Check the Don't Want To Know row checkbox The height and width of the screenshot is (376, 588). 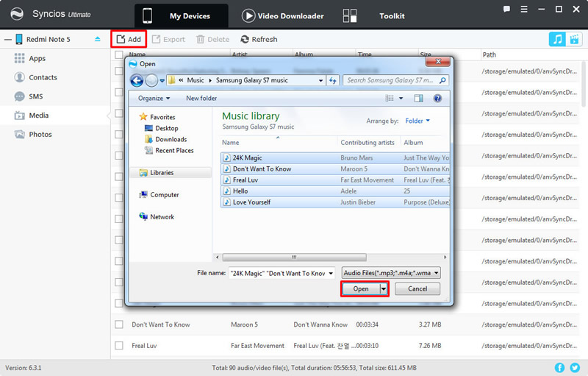pyautogui.click(x=119, y=324)
